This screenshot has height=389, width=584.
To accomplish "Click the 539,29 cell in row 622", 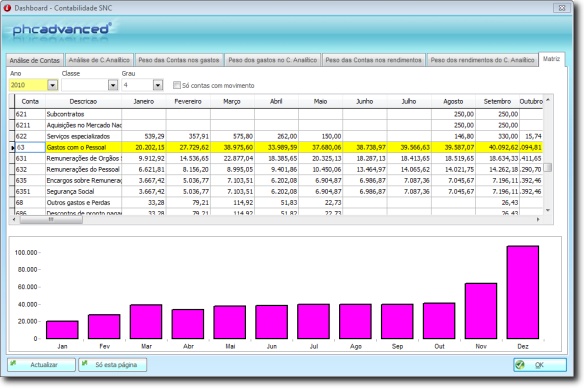I will click(144, 136).
